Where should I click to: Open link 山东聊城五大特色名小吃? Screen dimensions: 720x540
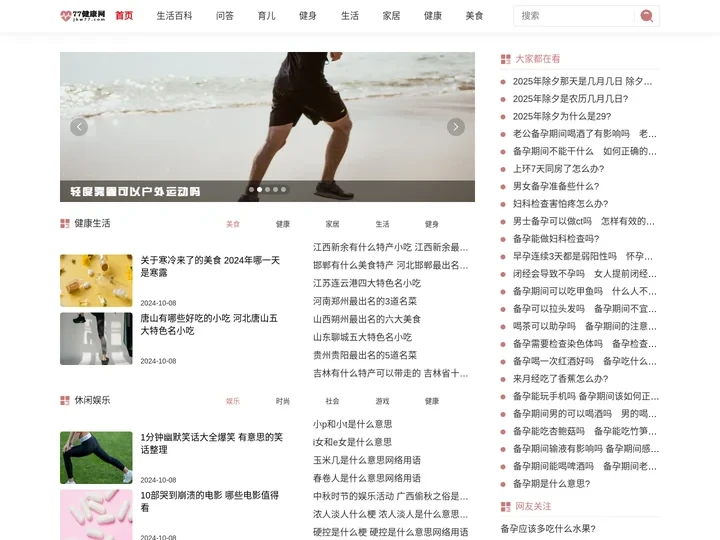pyautogui.click(x=362, y=337)
